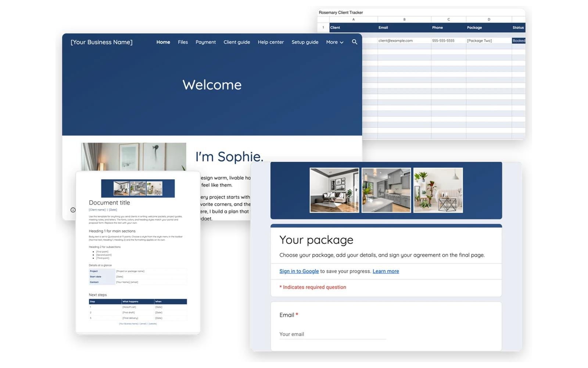This screenshot has height=368, width=588.
Task: Click the Phone header cell in tracker
Action: tap(448, 28)
